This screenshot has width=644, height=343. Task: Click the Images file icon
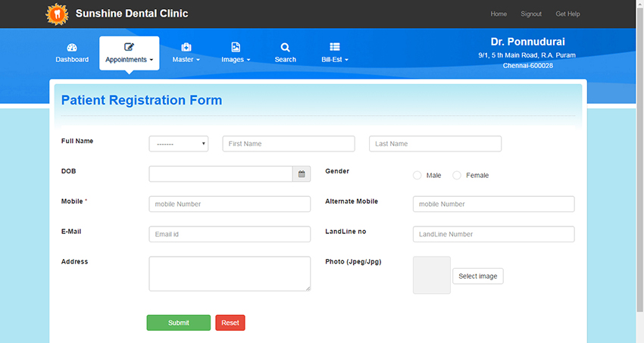pos(236,47)
